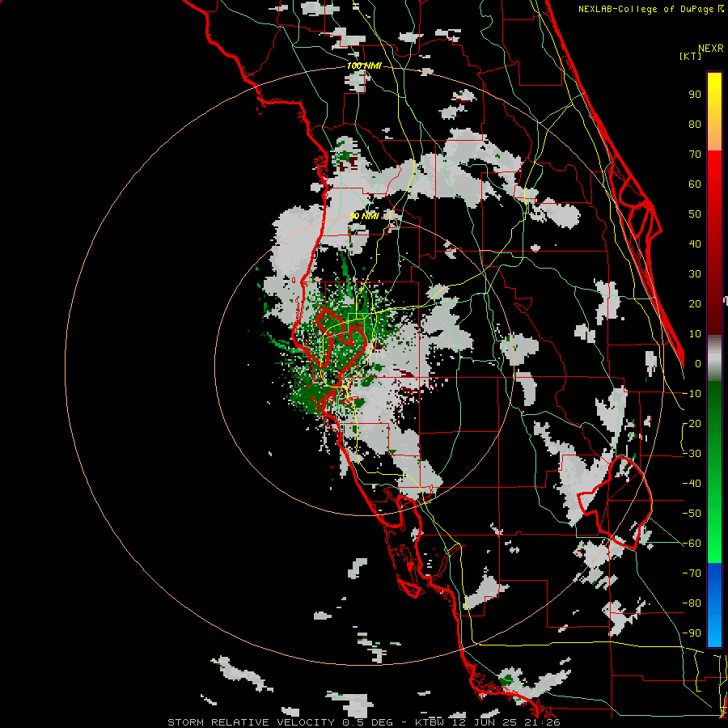Select the -70 knot scale label
Screen dimensions: 728x728
692,574
